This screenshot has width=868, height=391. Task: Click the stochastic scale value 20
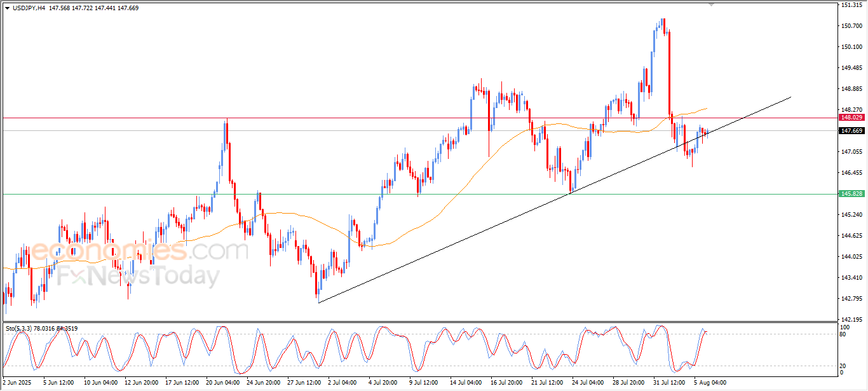click(843, 366)
